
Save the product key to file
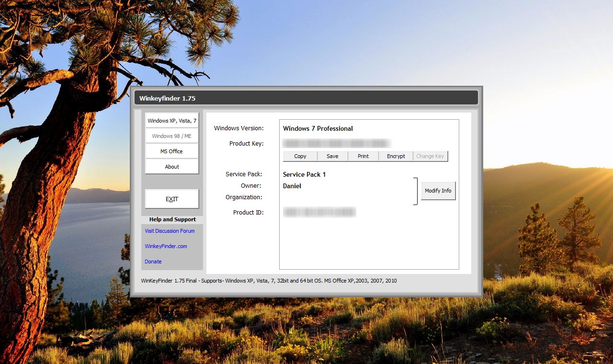pyautogui.click(x=332, y=156)
